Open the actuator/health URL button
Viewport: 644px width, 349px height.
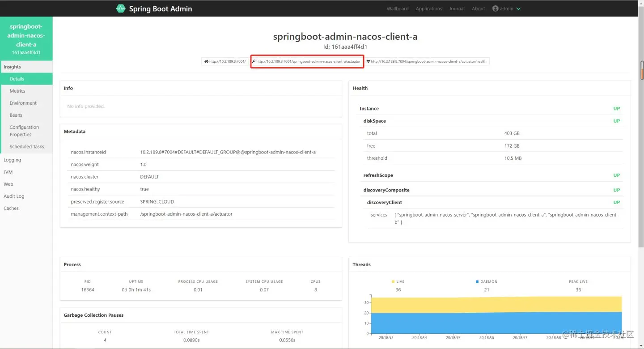[427, 61]
